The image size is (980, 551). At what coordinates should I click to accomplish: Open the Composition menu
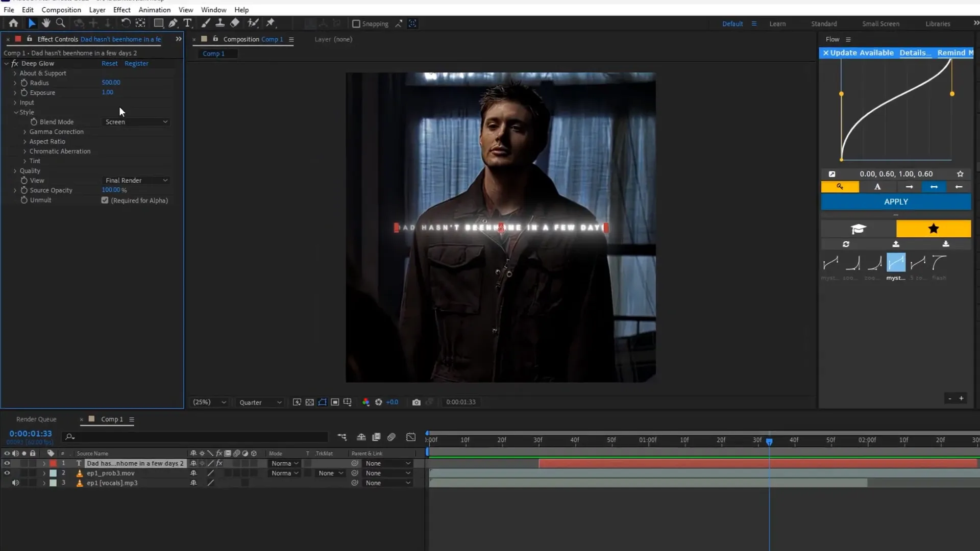tap(61, 10)
